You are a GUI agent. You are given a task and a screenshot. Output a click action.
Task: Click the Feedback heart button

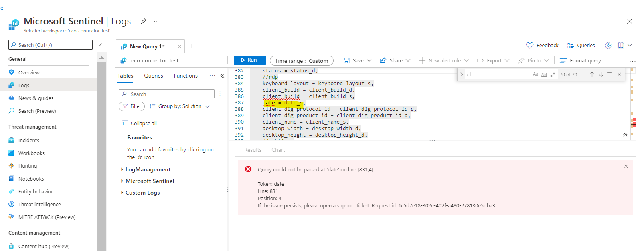coord(542,46)
